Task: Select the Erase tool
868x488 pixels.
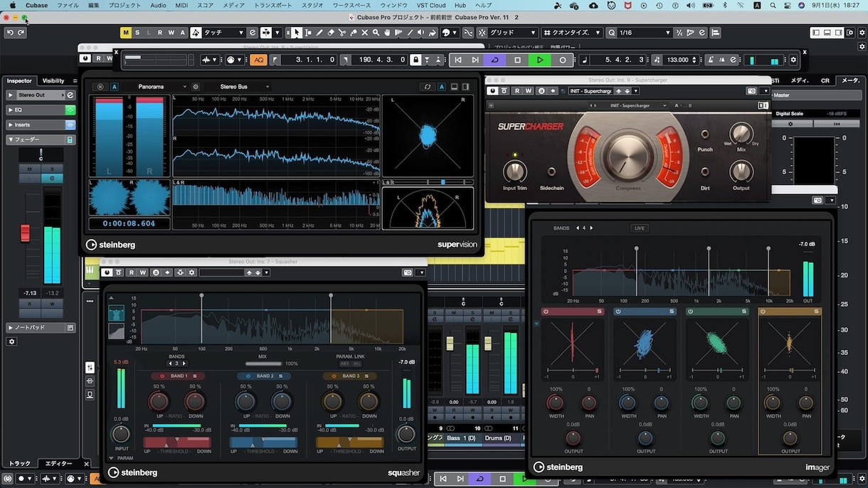Action: [x=331, y=33]
